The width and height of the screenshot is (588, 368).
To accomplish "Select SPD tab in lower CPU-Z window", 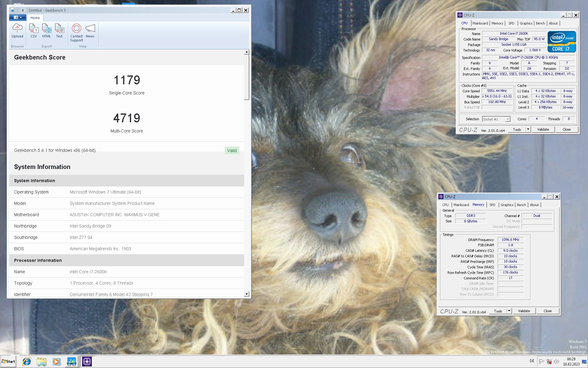I will coord(492,205).
